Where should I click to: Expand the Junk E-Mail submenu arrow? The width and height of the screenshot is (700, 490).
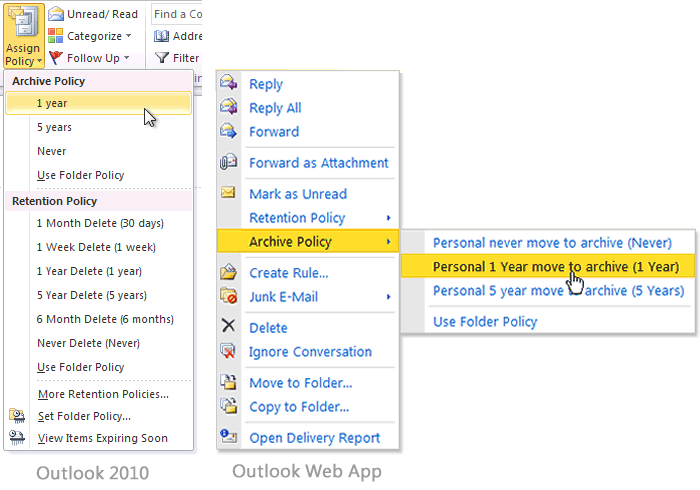[x=389, y=297]
